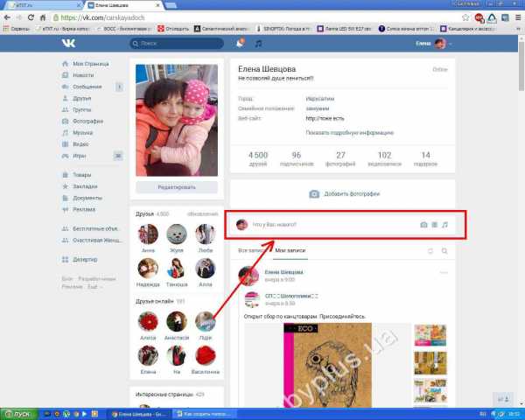
Task: Open online friend Василинка avatar
Action: click(x=206, y=356)
